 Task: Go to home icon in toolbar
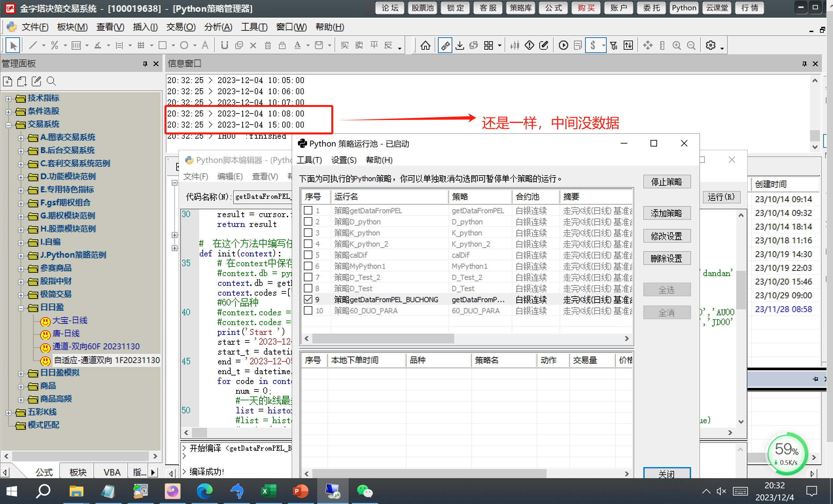[x=425, y=45]
